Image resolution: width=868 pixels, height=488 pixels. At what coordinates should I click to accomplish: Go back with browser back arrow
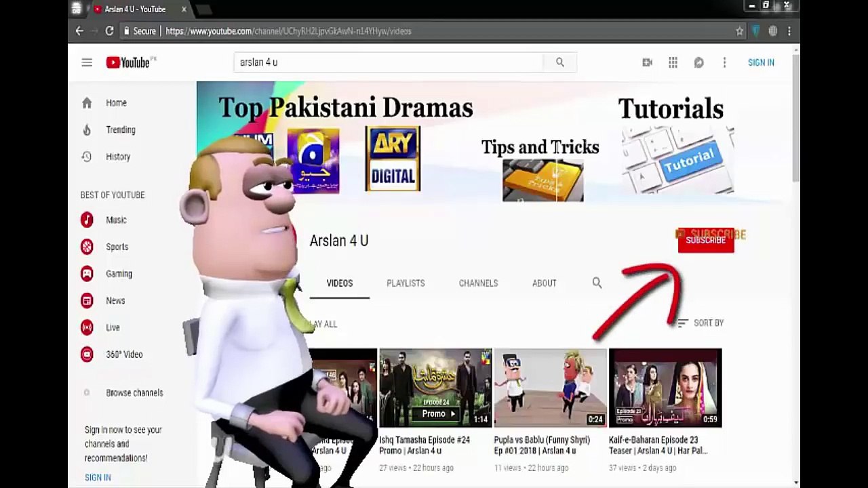(x=79, y=31)
